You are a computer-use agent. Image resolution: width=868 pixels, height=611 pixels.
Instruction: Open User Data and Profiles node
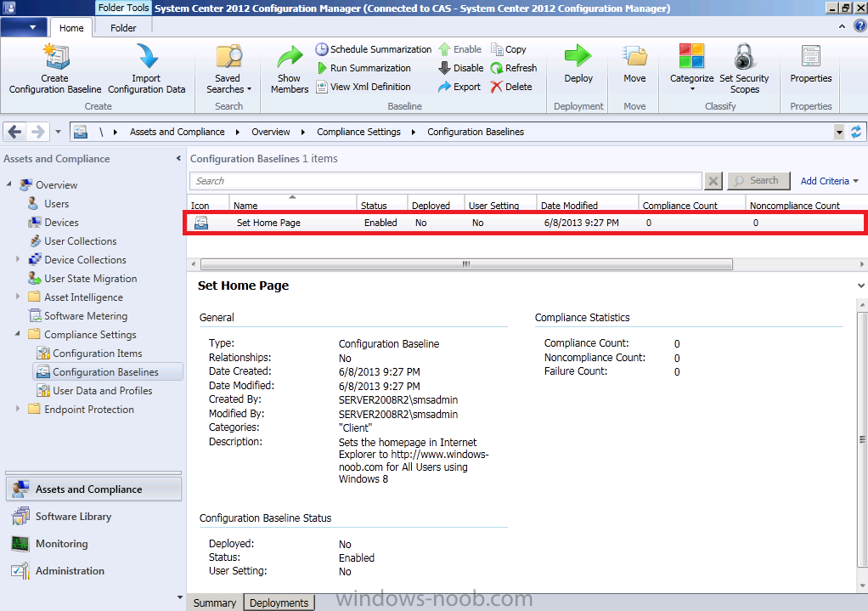[x=102, y=391]
